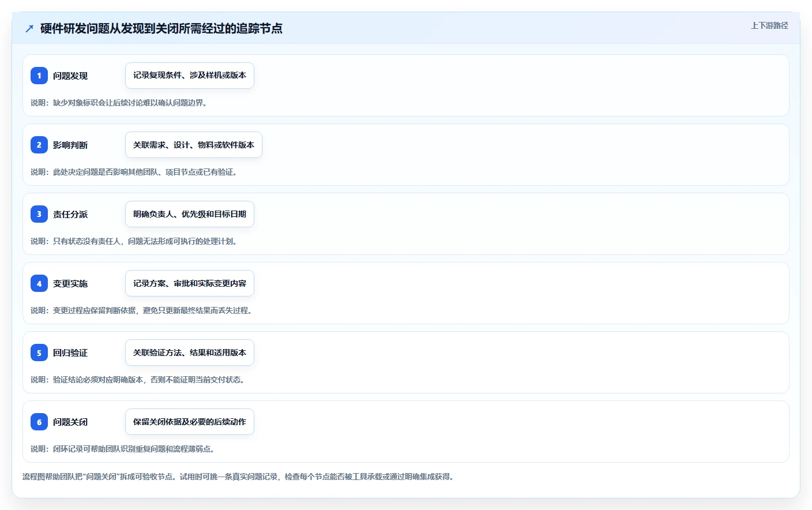The height and width of the screenshot is (510, 812).
Task: Click the footer text 流程图帮助团队把“问题关闭”拆成可验收节点
Action: pos(238,477)
